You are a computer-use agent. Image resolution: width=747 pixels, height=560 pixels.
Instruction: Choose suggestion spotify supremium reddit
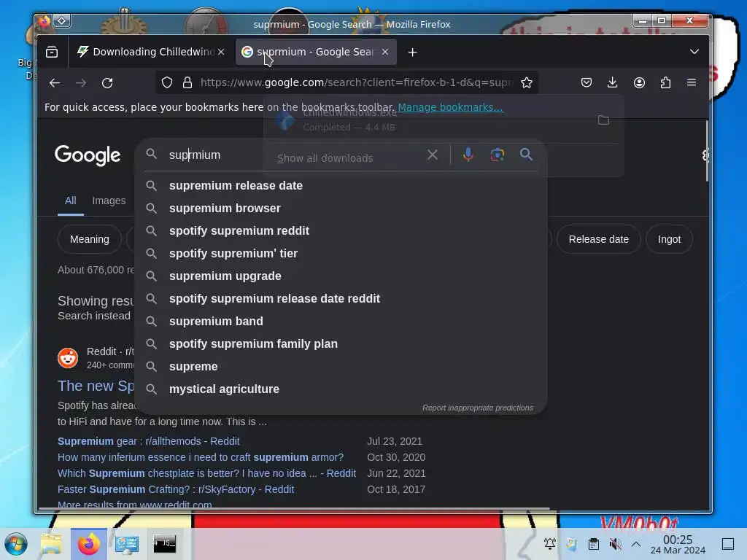pos(341,231)
